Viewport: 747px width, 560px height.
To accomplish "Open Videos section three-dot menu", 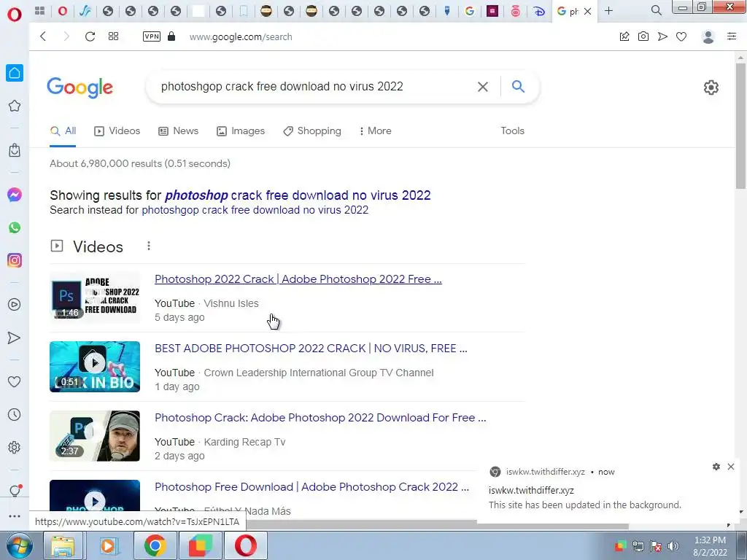I will [x=149, y=246].
